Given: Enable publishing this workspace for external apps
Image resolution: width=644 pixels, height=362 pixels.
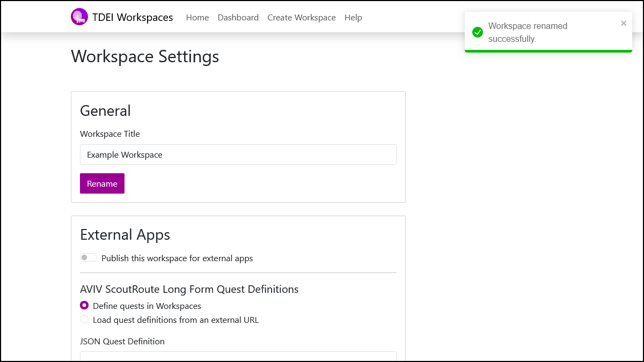Looking at the screenshot, I should coord(88,257).
